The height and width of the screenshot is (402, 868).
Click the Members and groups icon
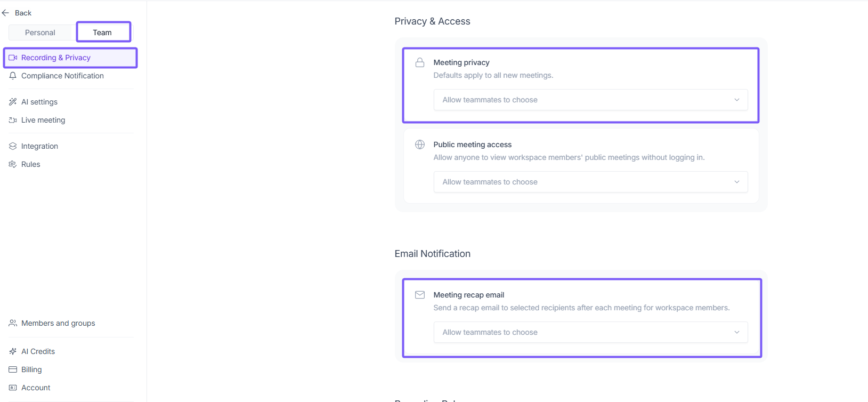tap(13, 323)
